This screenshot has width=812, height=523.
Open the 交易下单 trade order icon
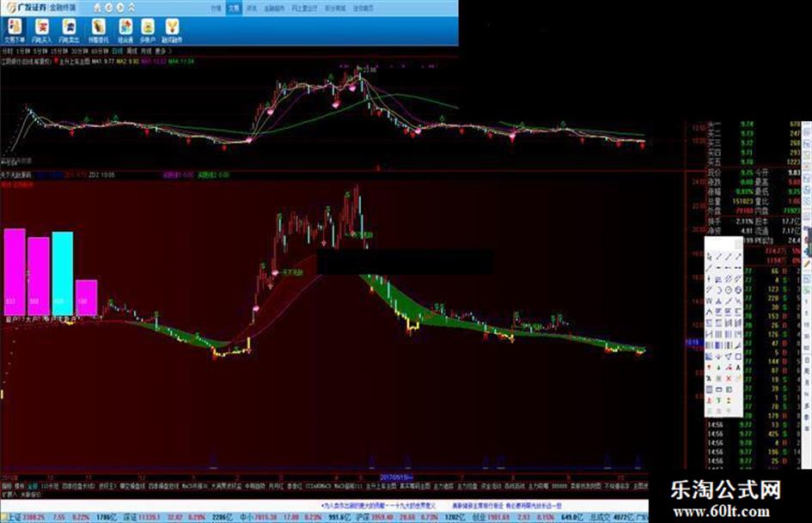tap(14, 31)
